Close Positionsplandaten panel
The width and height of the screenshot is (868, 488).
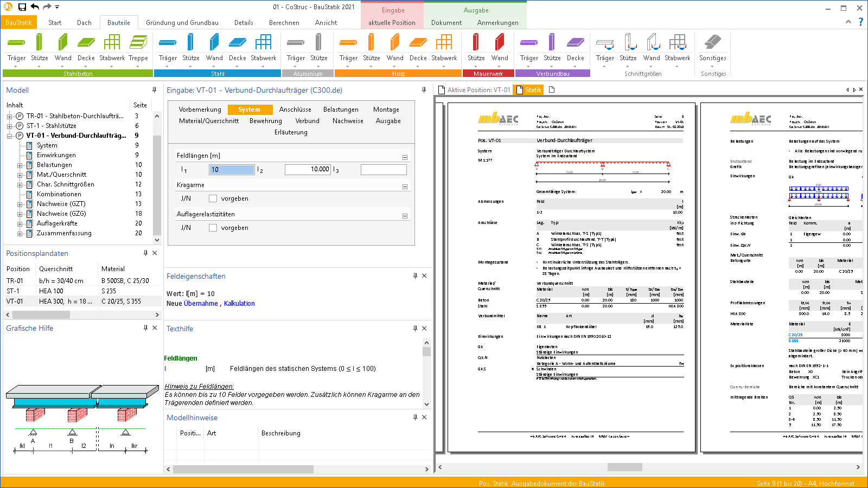tap(155, 253)
